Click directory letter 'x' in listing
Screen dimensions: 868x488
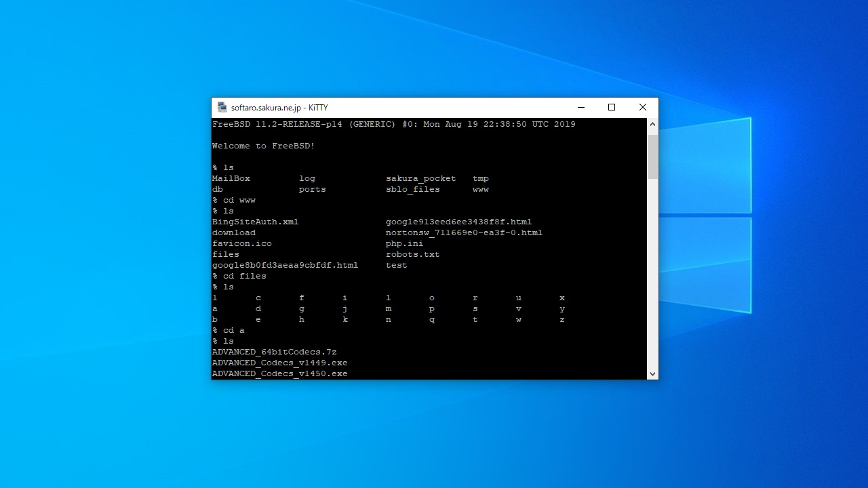click(562, 298)
